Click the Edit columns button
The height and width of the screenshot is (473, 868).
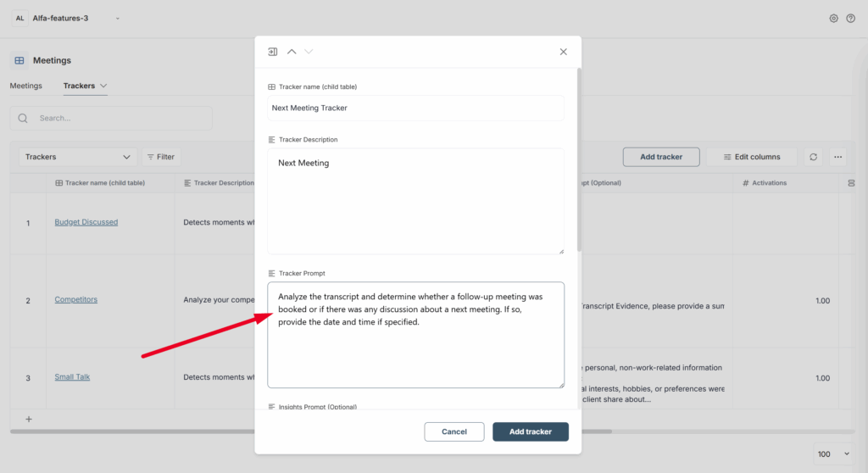point(751,157)
